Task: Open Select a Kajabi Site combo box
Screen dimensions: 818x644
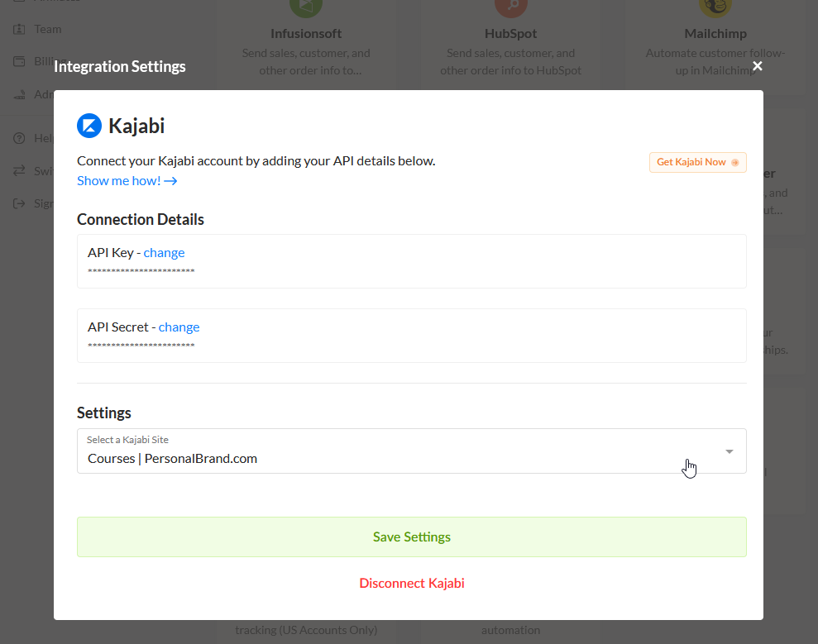Action: [412, 451]
